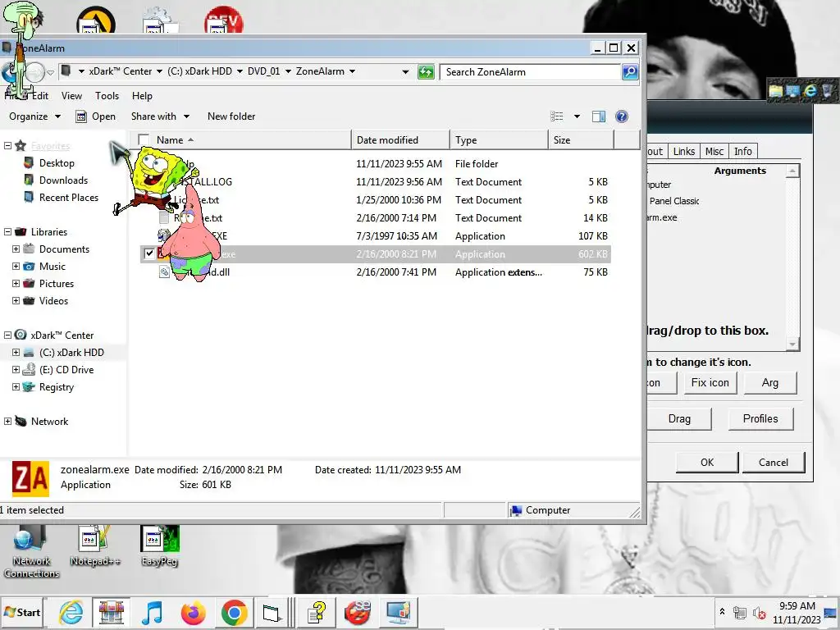The width and height of the screenshot is (840, 630).
Task: Open Internet Explorer from the taskbar
Action: pos(71,612)
